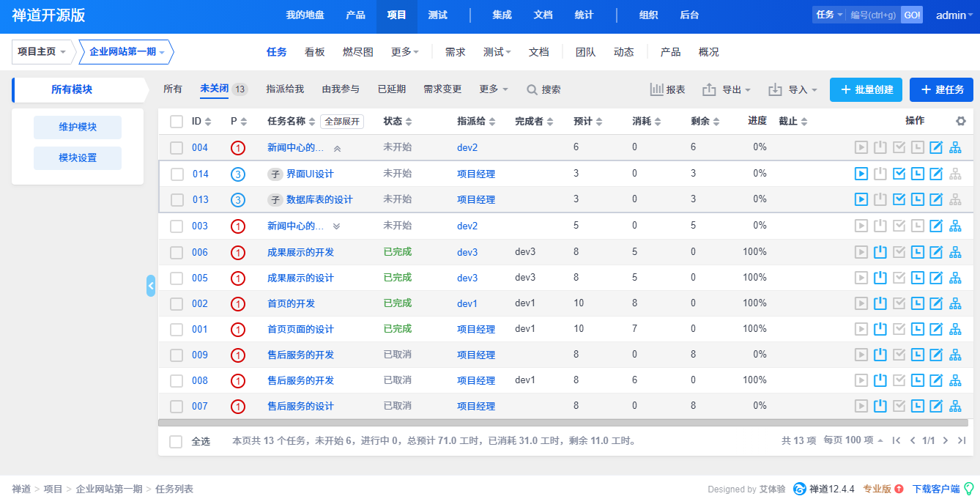Toggle the 全选 checkbox in footer
This screenshot has width=980, height=499.
[x=176, y=441]
